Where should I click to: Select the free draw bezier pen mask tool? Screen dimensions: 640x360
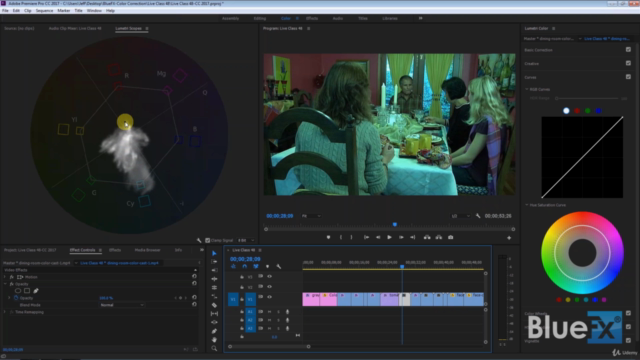click(x=36, y=291)
